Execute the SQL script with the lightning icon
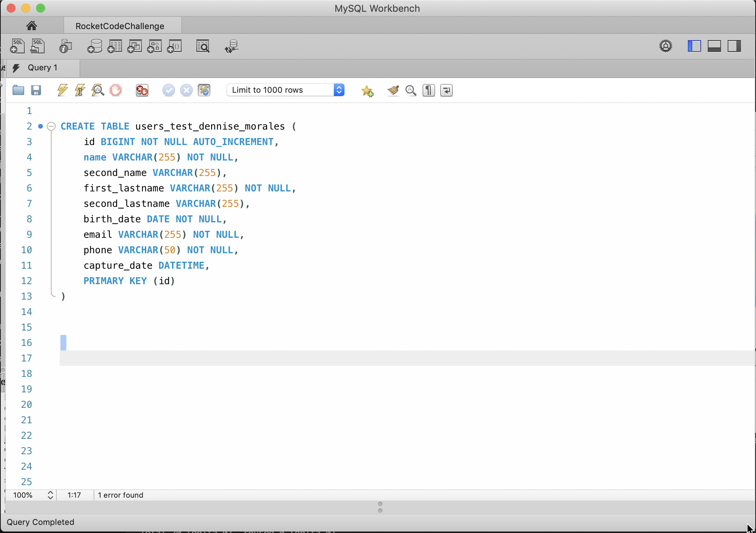This screenshot has height=533, width=756. click(62, 90)
